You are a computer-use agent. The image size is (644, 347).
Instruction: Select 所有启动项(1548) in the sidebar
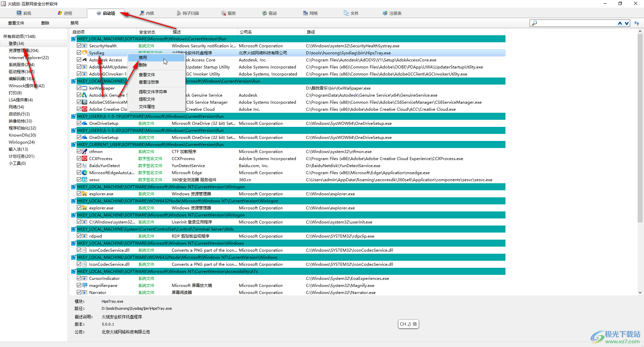(19, 36)
